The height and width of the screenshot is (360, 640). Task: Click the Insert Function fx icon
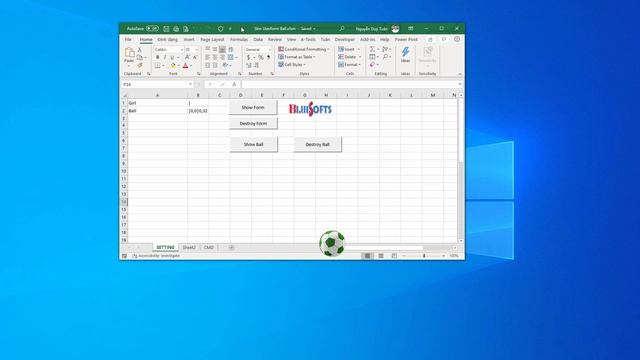(x=234, y=84)
